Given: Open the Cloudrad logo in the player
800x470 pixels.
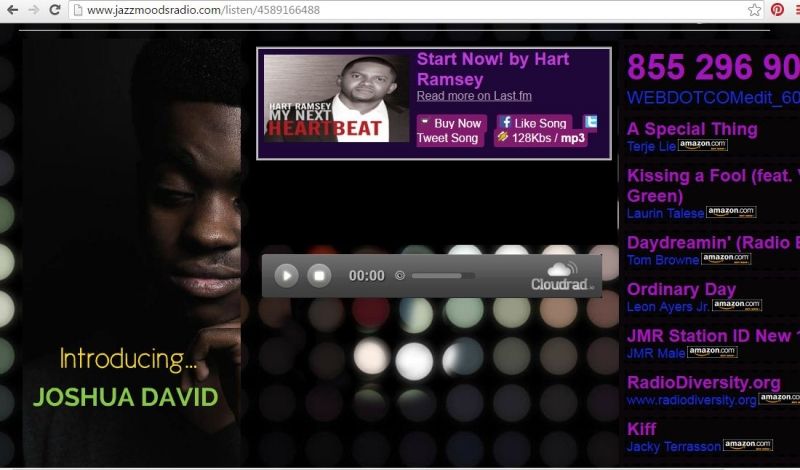Looking at the screenshot, I should [562, 277].
